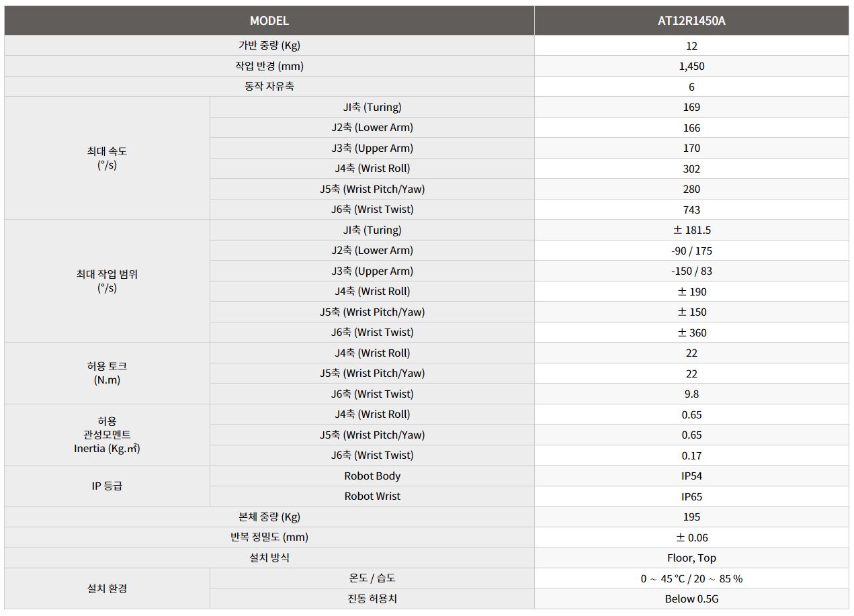Select the Below 0.5G vibration value
Screen dimensions: 854x616
[691, 599]
